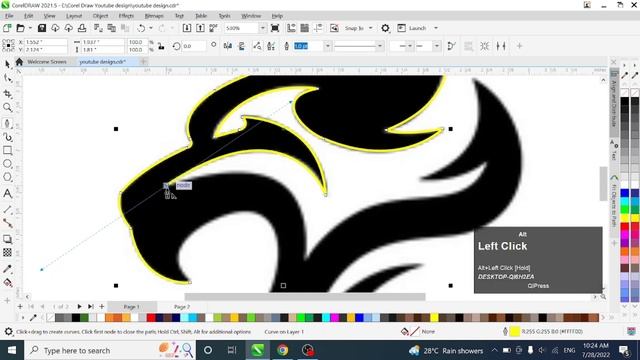This screenshot has width=640, height=360.
Task: Open the Edit menu
Action: (x=29, y=16)
